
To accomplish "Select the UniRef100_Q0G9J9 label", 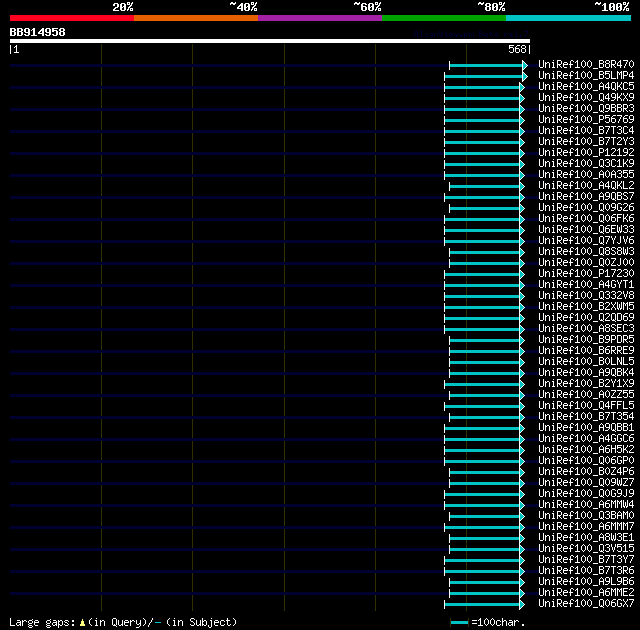I will click(x=586, y=494).
